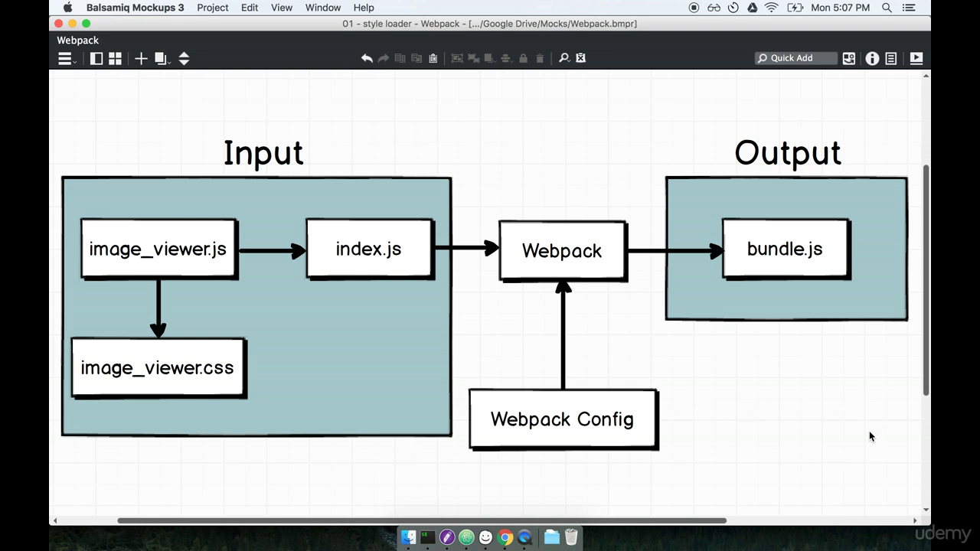Image resolution: width=980 pixels, height=551 pixels.
Task: Click the Redo arrow icon
Action: (383, 58)
